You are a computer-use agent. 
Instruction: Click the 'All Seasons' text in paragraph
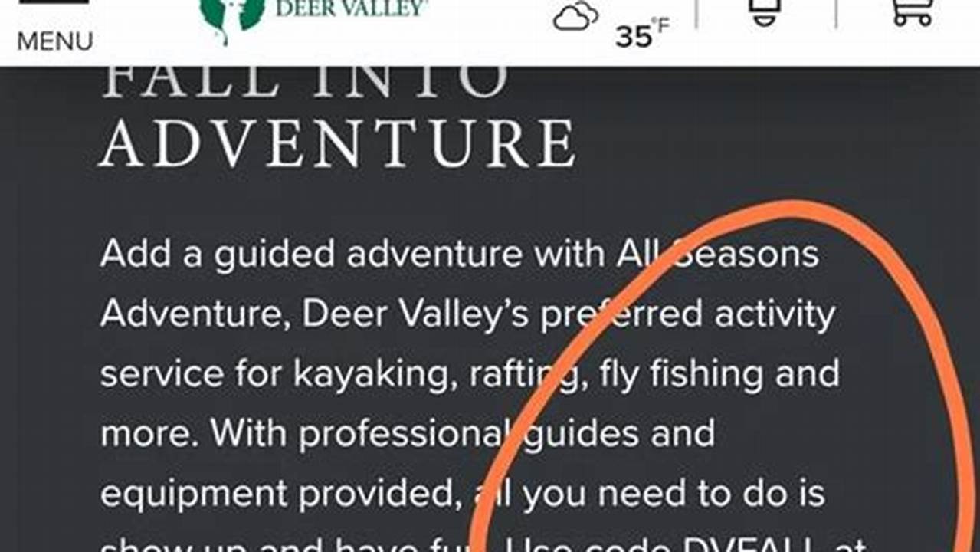pyautogui.click(x=717, y=255)
